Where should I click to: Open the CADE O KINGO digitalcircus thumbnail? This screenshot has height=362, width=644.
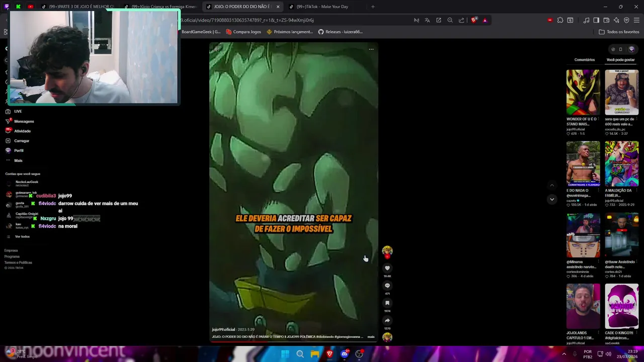[x=621, y=306]
